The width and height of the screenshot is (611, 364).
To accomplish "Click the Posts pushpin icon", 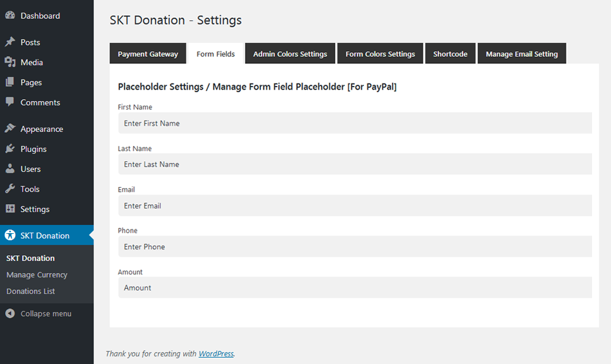I will [x=10, y=42].
